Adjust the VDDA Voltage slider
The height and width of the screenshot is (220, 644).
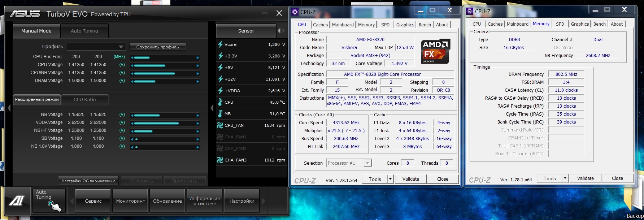coord(165,123)
